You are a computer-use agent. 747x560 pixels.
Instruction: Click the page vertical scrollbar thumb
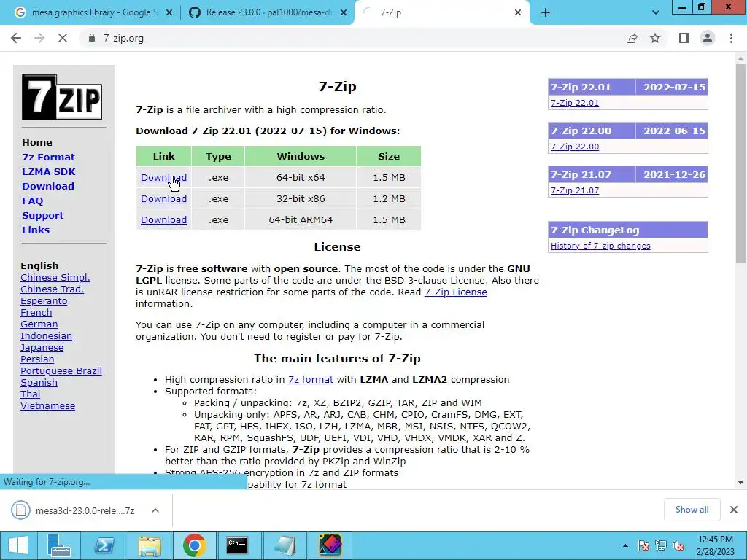740,163
